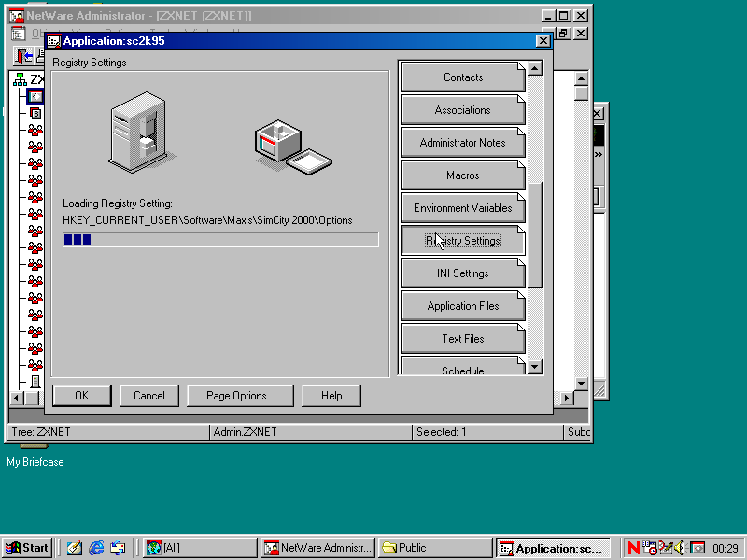Click the network connection tray icon
Viewport: 747px width, 560px height.
(665, 548)
